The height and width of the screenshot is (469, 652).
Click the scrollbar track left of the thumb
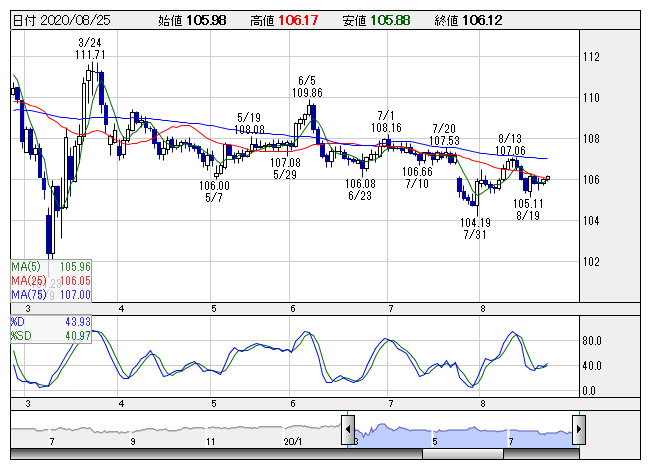pyautogui.click(x=200, y=453)
